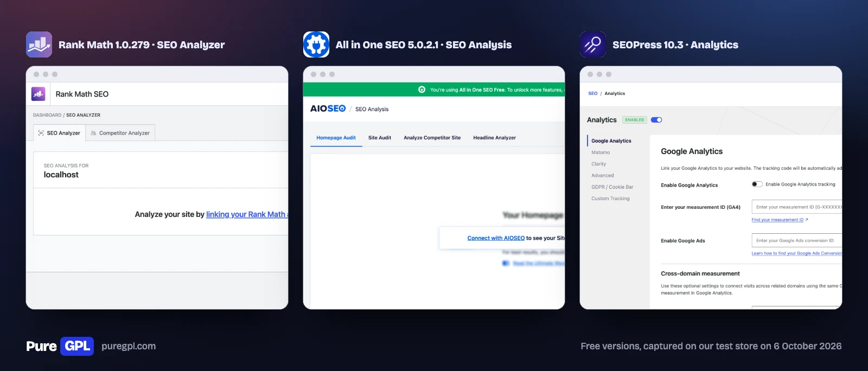Click the All in One SEO gear logo
The image size is (868, 371).
point(316,44)
